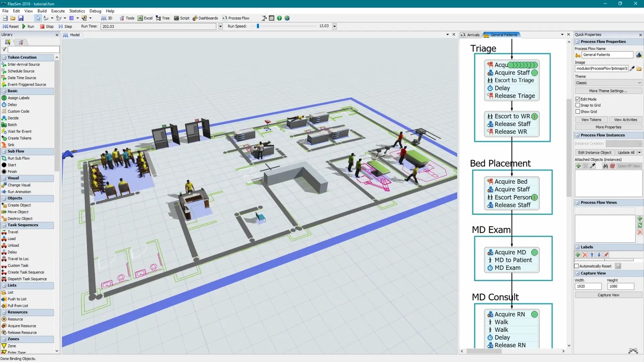Select the Assign Labels activity

(x=18, y=98)
